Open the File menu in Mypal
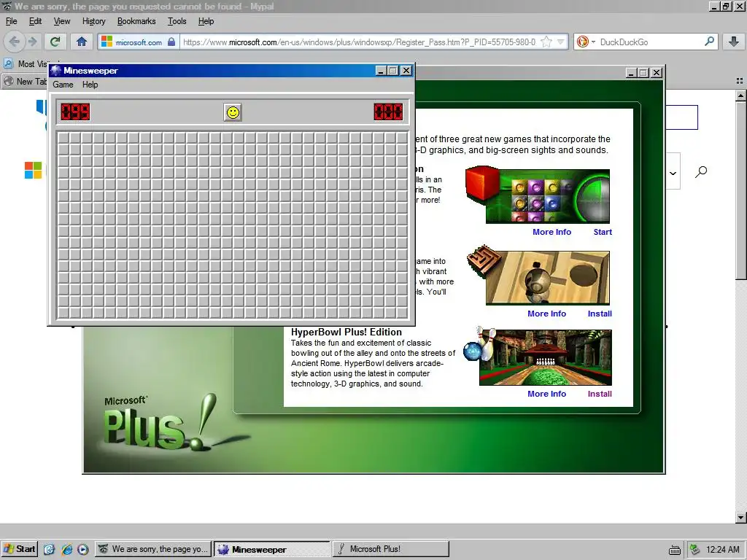 pos(12,21)
